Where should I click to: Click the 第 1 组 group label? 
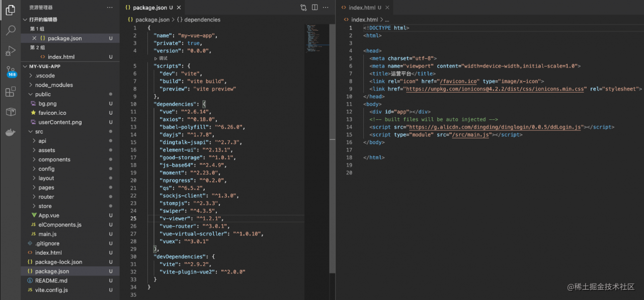pos(38,29)
